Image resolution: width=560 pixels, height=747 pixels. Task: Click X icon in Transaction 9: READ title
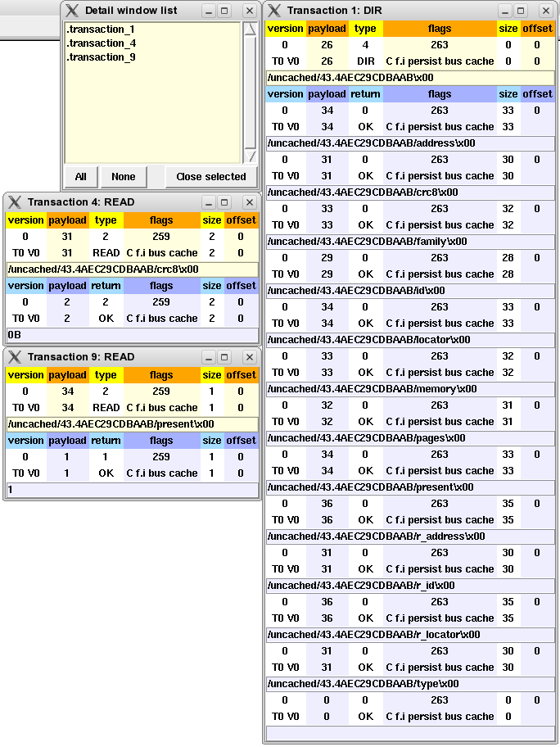[x=15, y=357]
